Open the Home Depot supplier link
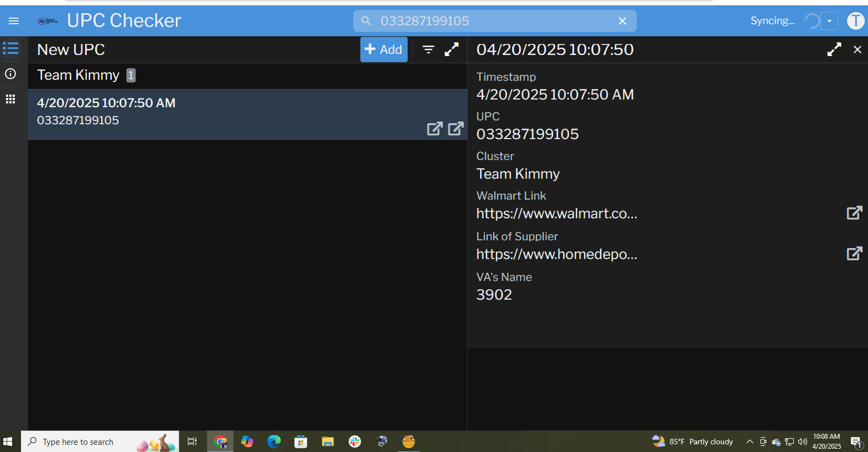Screen dimensions: 868x452 (854, 253)
